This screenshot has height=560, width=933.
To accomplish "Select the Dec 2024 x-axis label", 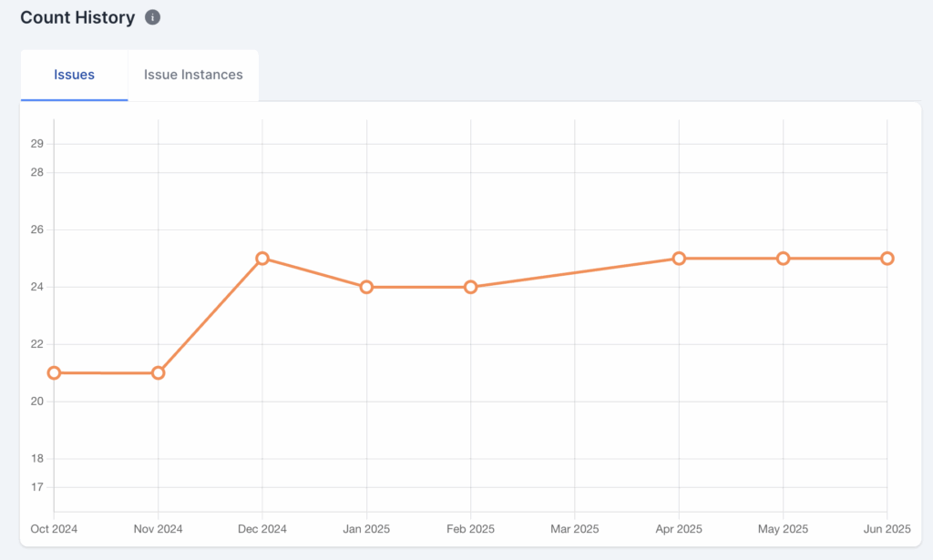I will [x=262, y=529].
